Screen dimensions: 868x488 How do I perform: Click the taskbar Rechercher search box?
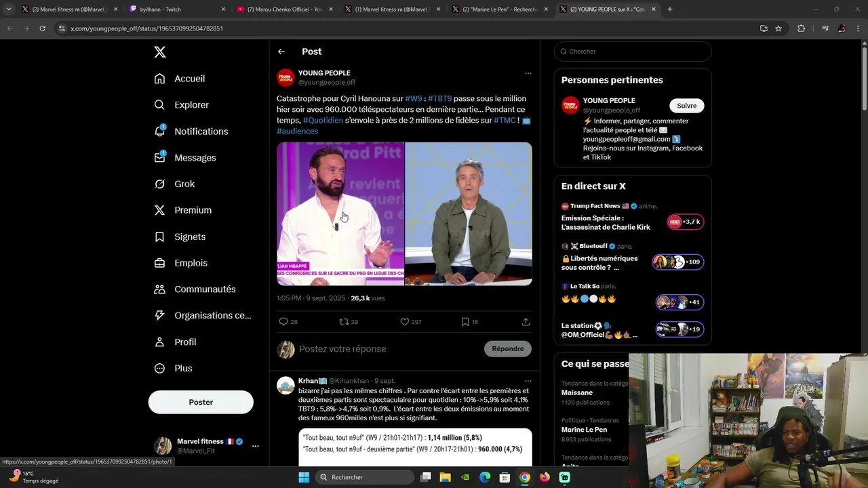365,477
